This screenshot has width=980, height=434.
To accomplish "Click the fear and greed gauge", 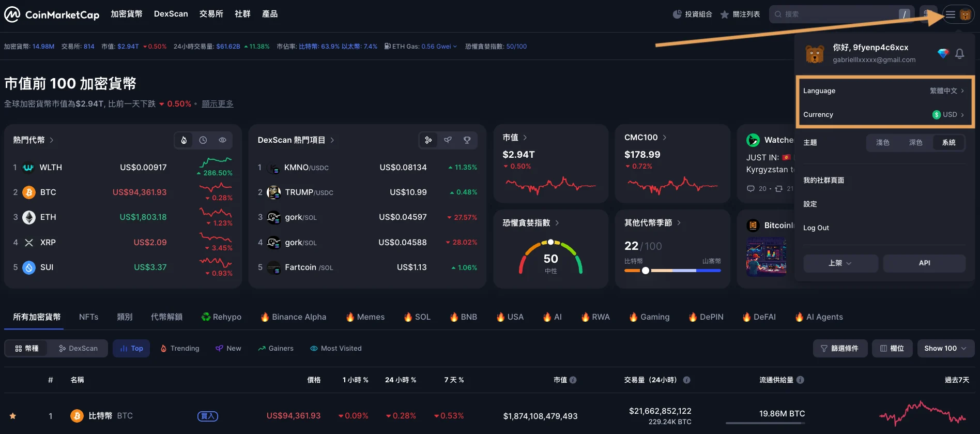I will click(x=551, y=257).
